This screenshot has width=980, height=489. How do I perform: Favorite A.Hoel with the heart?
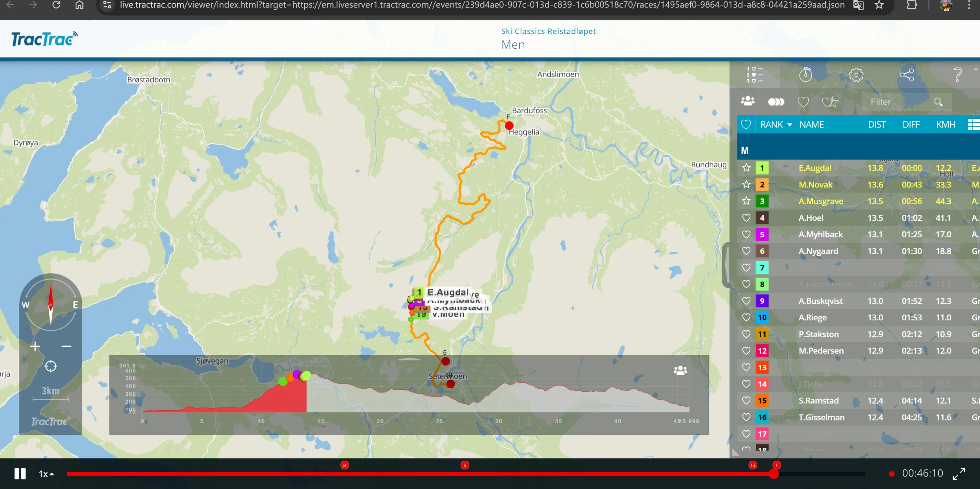pos(746,218)
